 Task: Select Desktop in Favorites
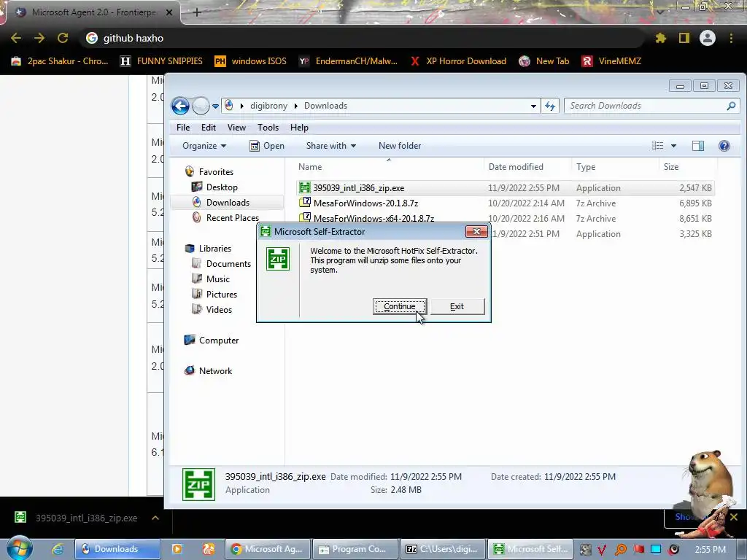click(222, 187)
